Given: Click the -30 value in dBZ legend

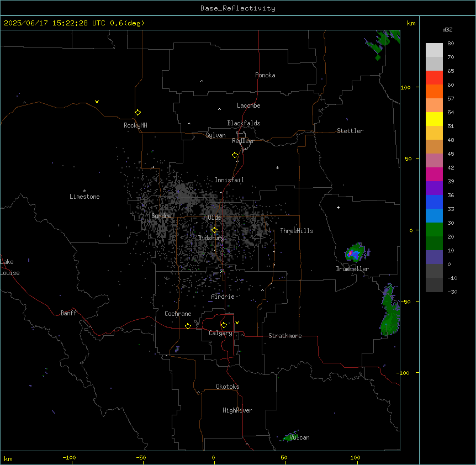Looking at the screenshot, I should (452, 292).
